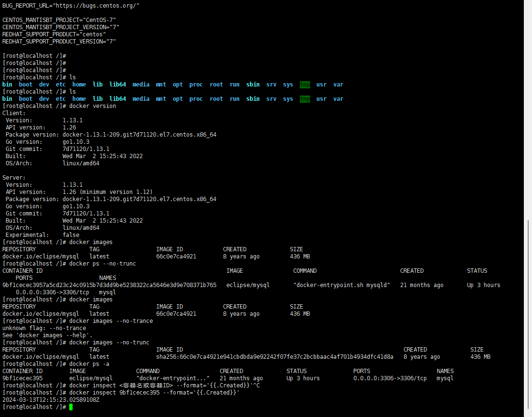Click "0.0.0.0:3306->3306/tcp" in docker ps -a output
532x417 pixels.
tap(390, 378)
